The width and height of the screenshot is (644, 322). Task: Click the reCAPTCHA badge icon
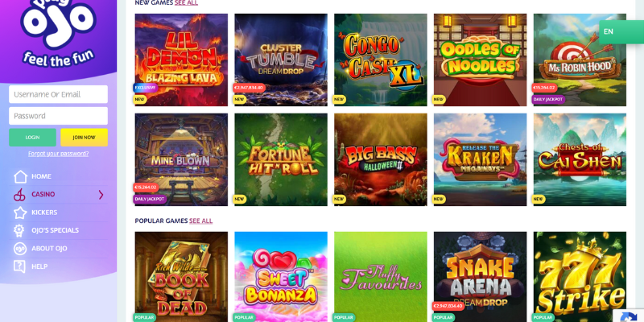[x=629, y=316]
